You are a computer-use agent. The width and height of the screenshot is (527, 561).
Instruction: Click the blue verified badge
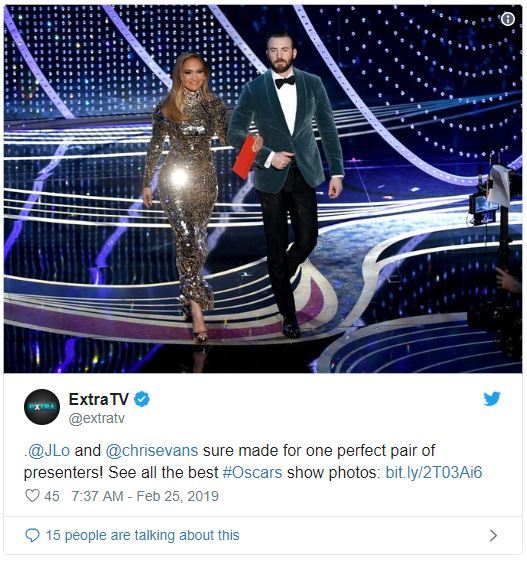(x=142, y=399)
